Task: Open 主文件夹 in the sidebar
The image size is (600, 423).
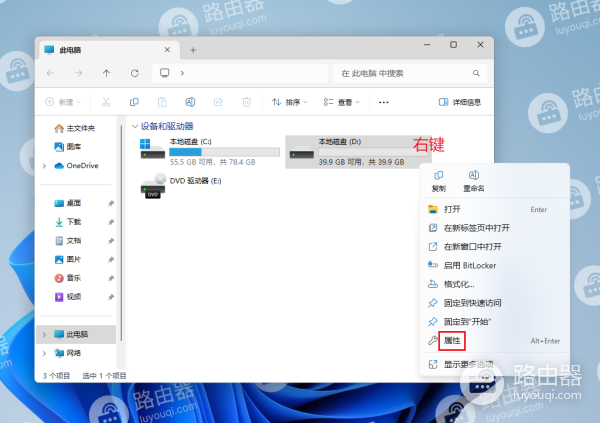Action: (x=75, y=128)
